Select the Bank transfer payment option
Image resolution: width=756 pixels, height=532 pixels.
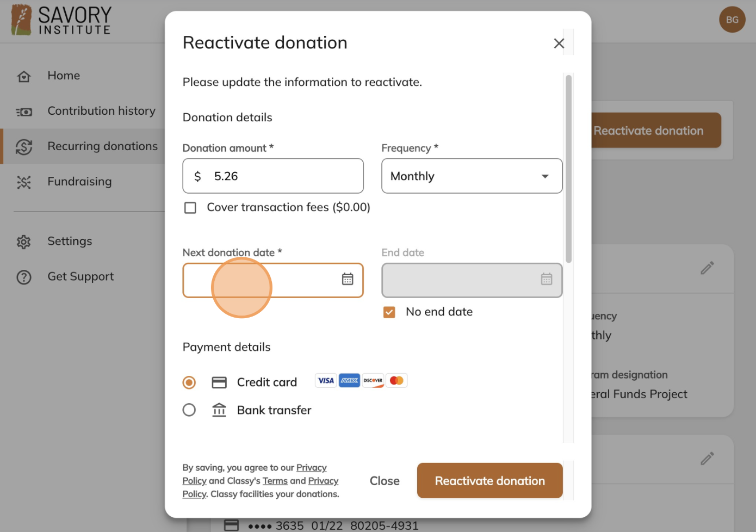coord(189,410)
